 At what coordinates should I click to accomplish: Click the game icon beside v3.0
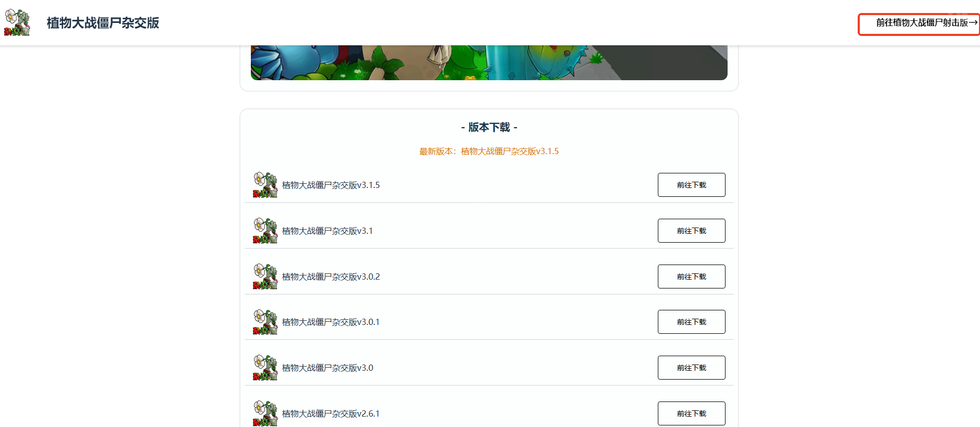click(265, 368)
